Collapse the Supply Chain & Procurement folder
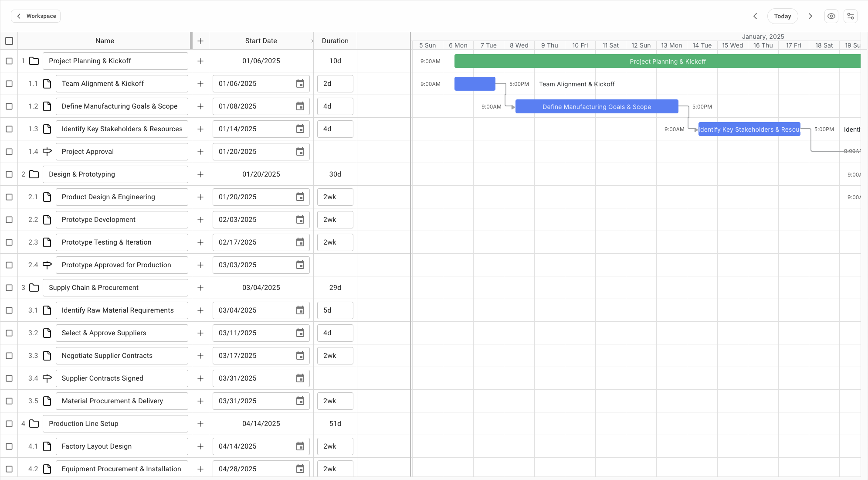 pyautogui.click(x=34, y=288)
